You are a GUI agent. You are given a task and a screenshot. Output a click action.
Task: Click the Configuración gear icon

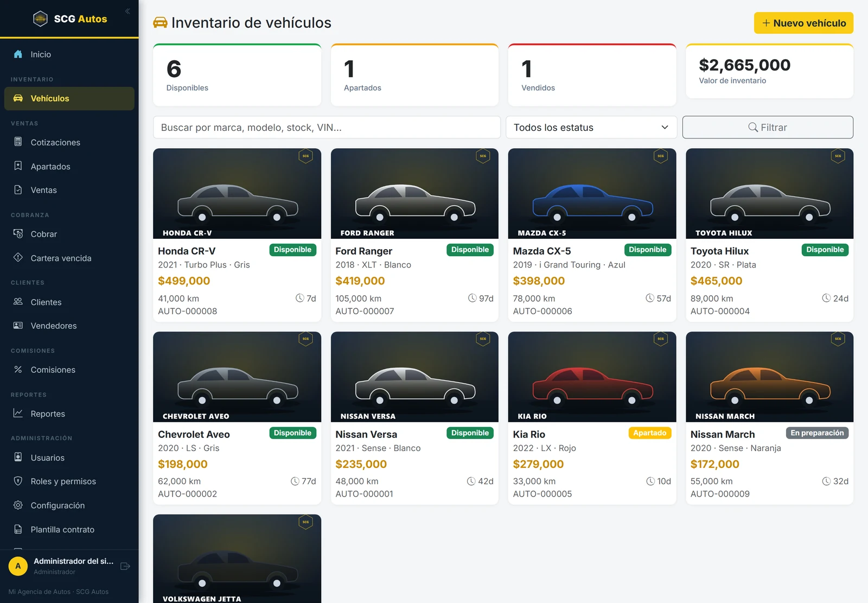click(x=18, y=505)
